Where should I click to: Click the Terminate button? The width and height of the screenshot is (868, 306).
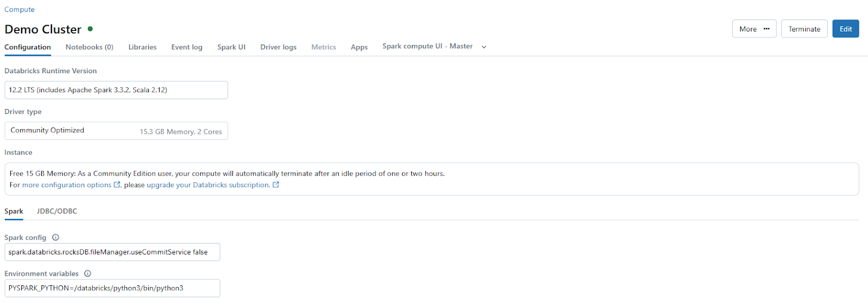pyautogui.click(x=805, y=29)
